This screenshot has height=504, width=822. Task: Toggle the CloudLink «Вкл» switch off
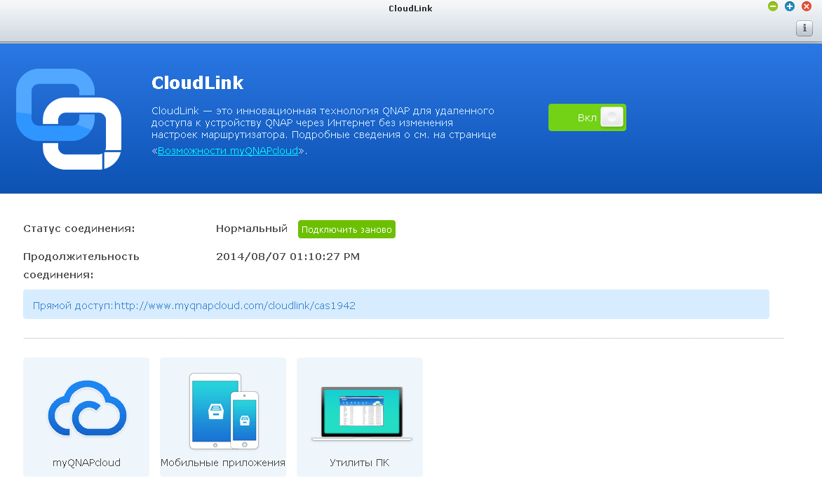point(587,117)
